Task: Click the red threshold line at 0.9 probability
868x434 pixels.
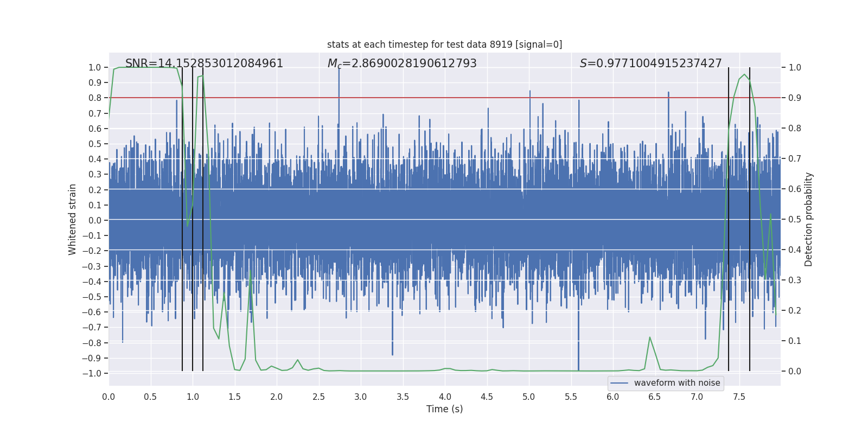Action: coord(444,98)
